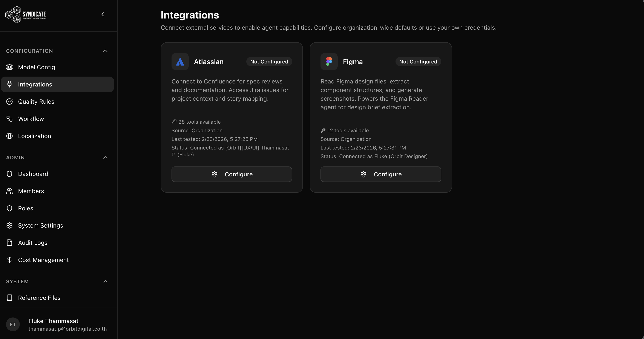644x339 pixels.
Task: Click the Model Config chip icon
Action: pyautogui.click(x=9, y=67)
